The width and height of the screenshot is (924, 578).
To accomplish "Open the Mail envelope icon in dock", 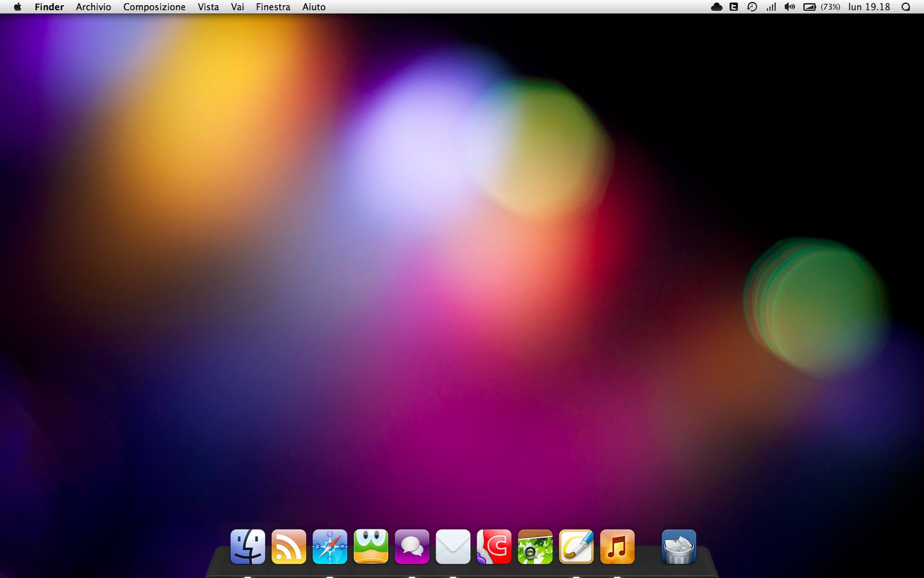I will [453, 547].
